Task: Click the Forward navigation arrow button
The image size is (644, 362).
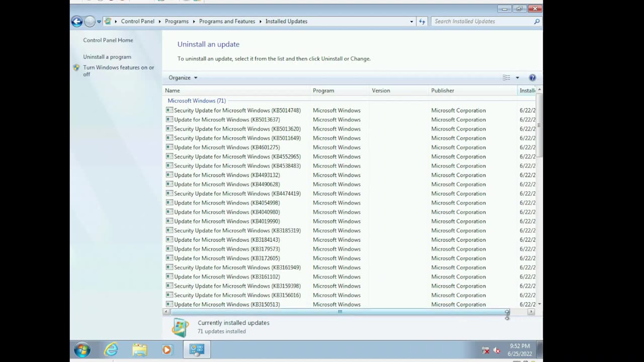Action: click(90, 21)
